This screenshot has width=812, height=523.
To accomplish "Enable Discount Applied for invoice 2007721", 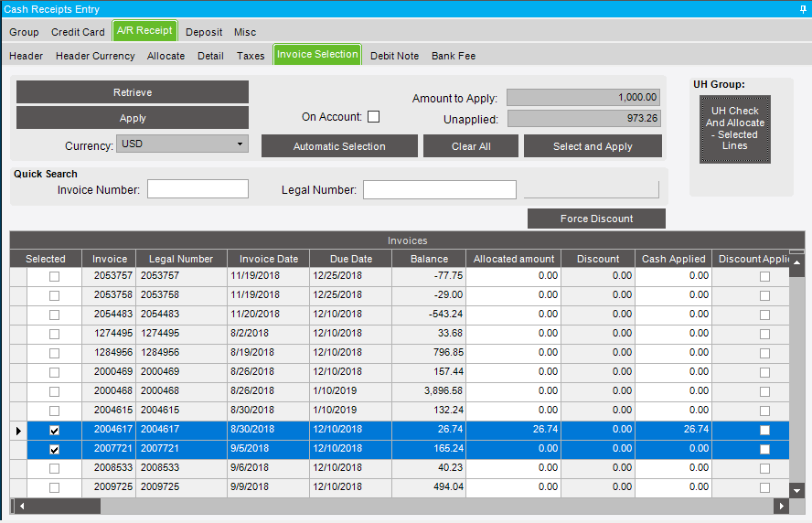I will coord(764,449).
